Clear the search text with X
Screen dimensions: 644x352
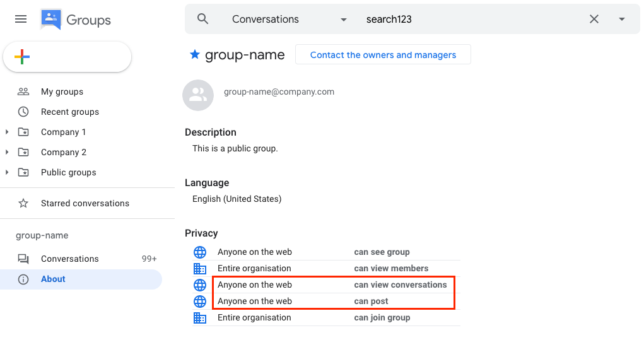point(594,19)
